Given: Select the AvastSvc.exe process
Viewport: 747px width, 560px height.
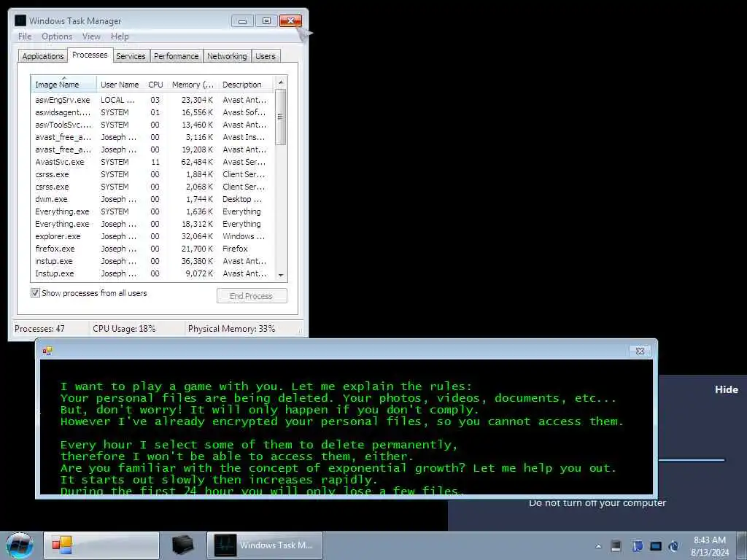Looking at the screenshot, I should point(152,162).
